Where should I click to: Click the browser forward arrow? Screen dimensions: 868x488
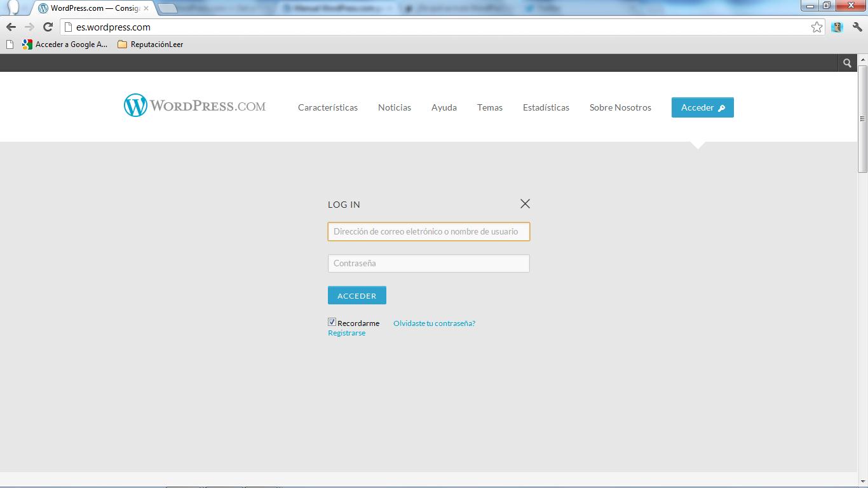[x=29, y=27]
